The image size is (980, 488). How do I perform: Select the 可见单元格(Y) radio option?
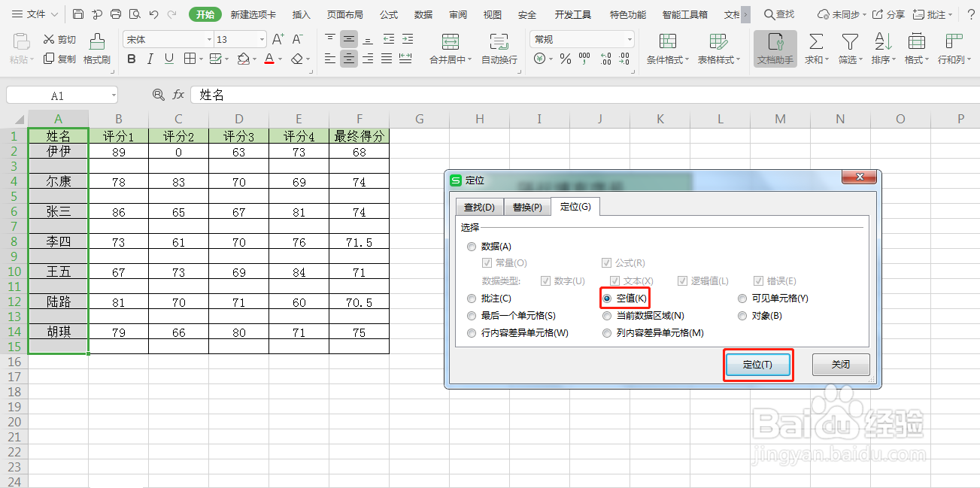click(x=741, y=297)
